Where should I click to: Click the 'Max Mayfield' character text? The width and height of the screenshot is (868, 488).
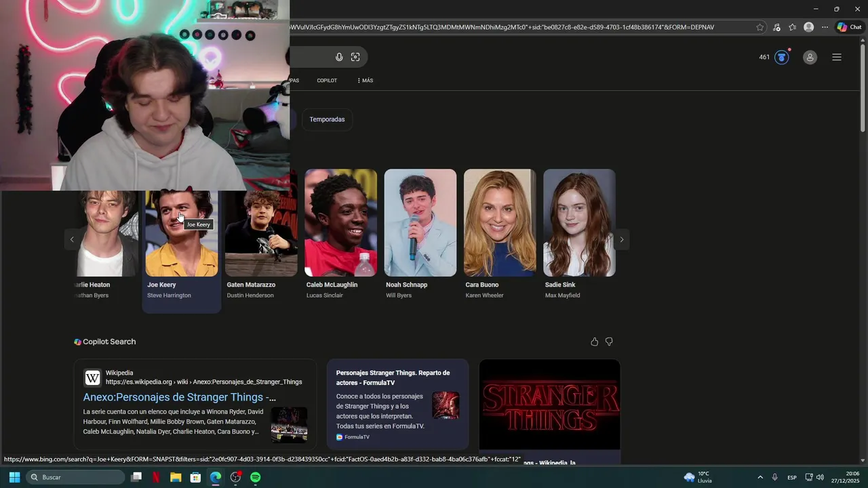562,296
